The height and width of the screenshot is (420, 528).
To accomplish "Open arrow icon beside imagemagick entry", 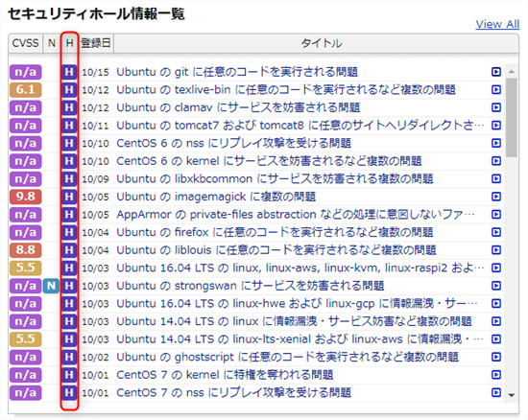I will pyautogui.click(x=496, y=197).
